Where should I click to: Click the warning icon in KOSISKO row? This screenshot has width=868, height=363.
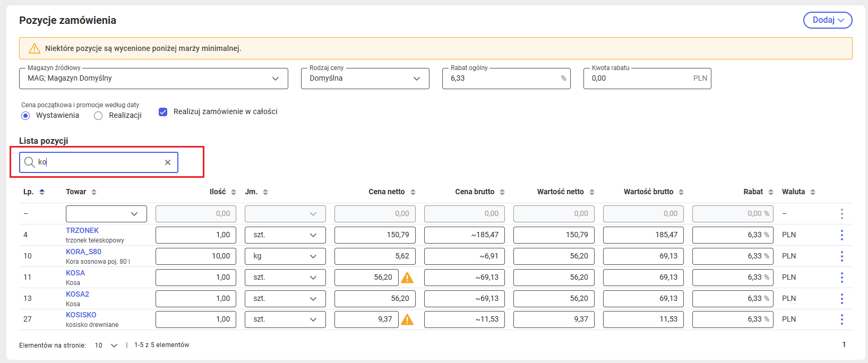407,319
